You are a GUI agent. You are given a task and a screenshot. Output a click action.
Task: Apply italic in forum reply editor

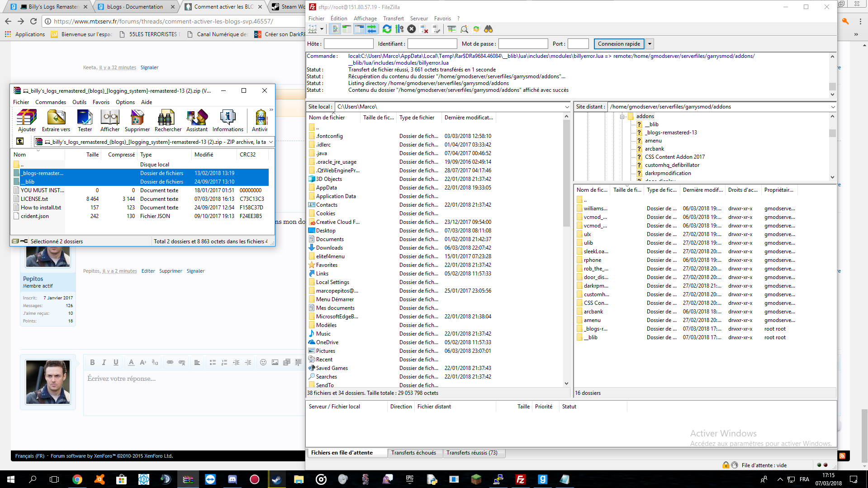coord(104,362)
